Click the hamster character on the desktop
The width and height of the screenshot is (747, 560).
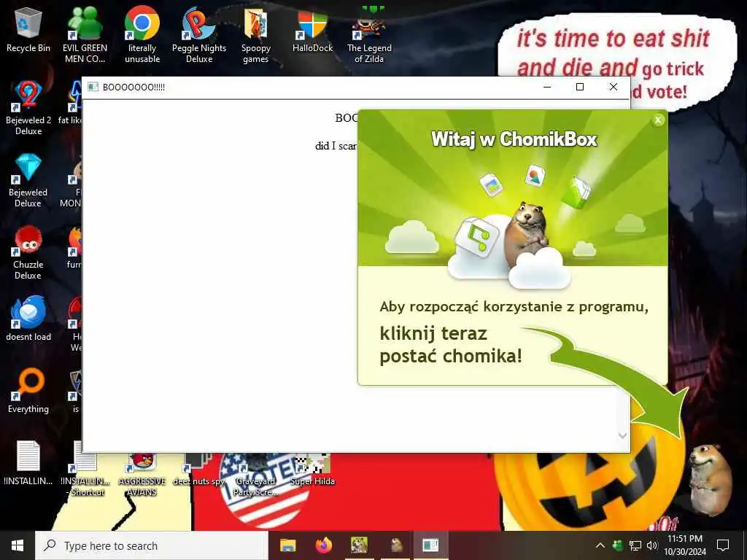709,480
